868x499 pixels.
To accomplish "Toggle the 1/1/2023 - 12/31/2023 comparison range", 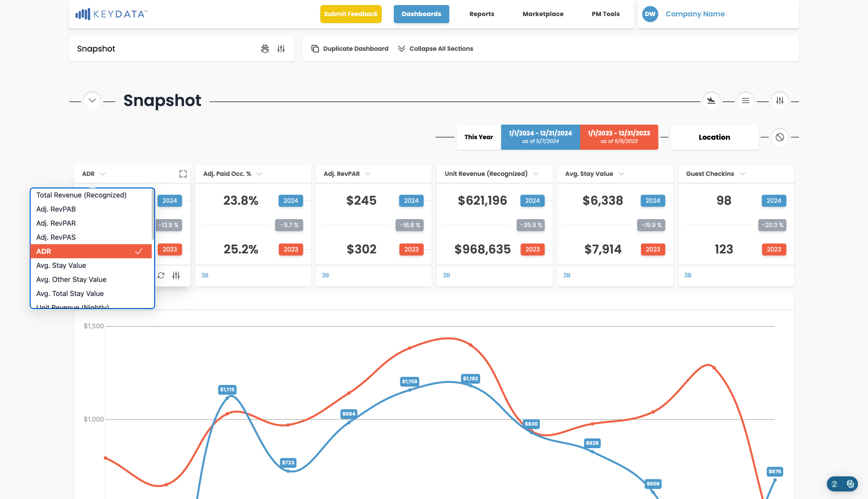I will pyautogui.click(x=619, y=137).
